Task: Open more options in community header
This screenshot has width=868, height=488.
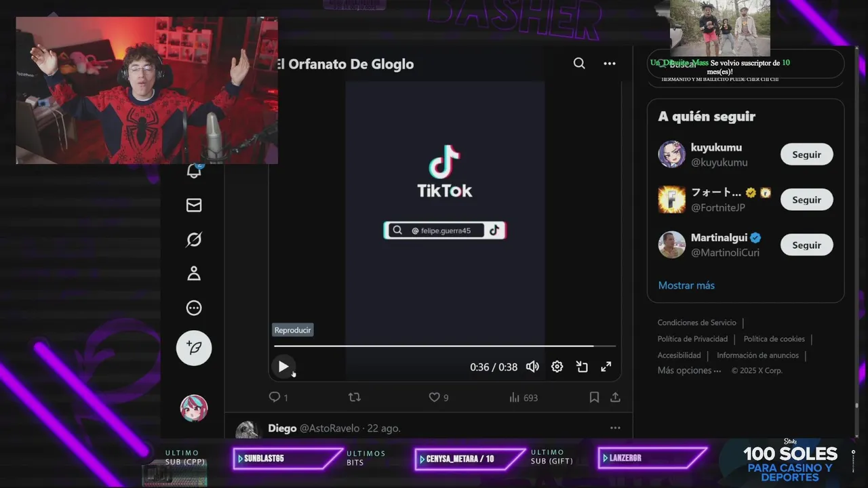Action: (610, 63)
